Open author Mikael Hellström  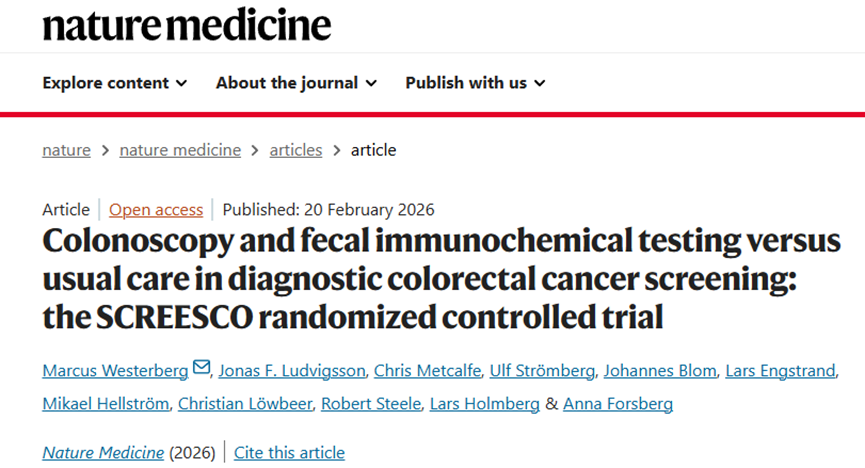pos(104,404)
